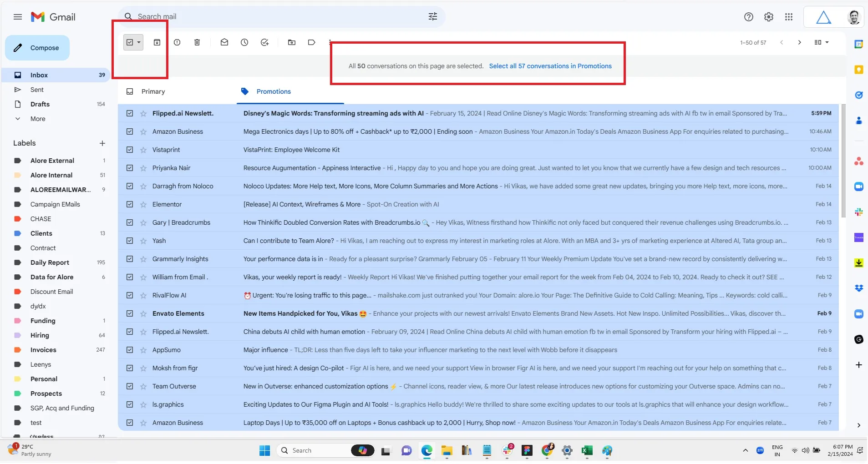
Task: Mark selected as read envelope icon
Action: (224, 42)
